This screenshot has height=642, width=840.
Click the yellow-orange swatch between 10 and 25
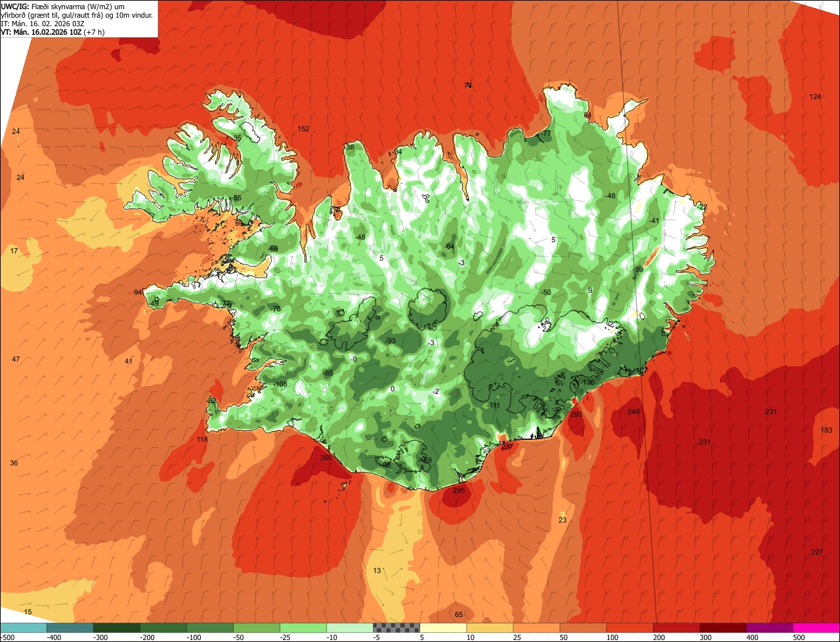coord(490,628)
